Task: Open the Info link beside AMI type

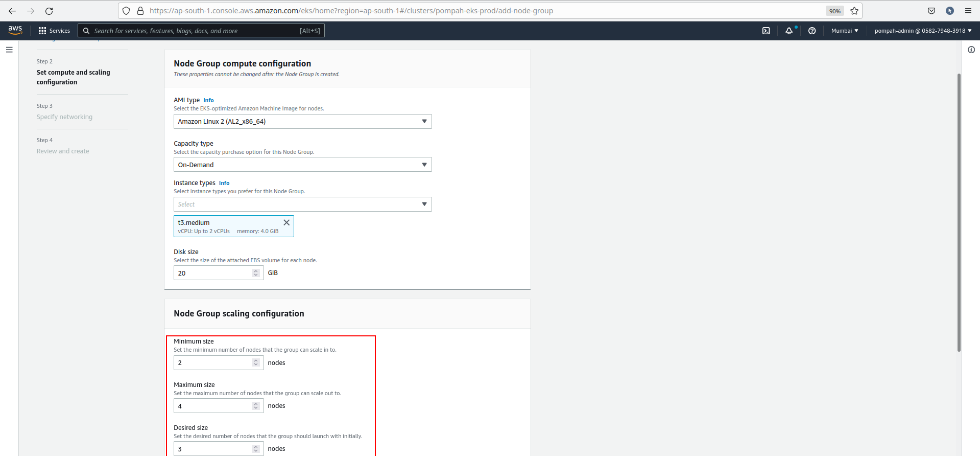Action: point(208,101)
